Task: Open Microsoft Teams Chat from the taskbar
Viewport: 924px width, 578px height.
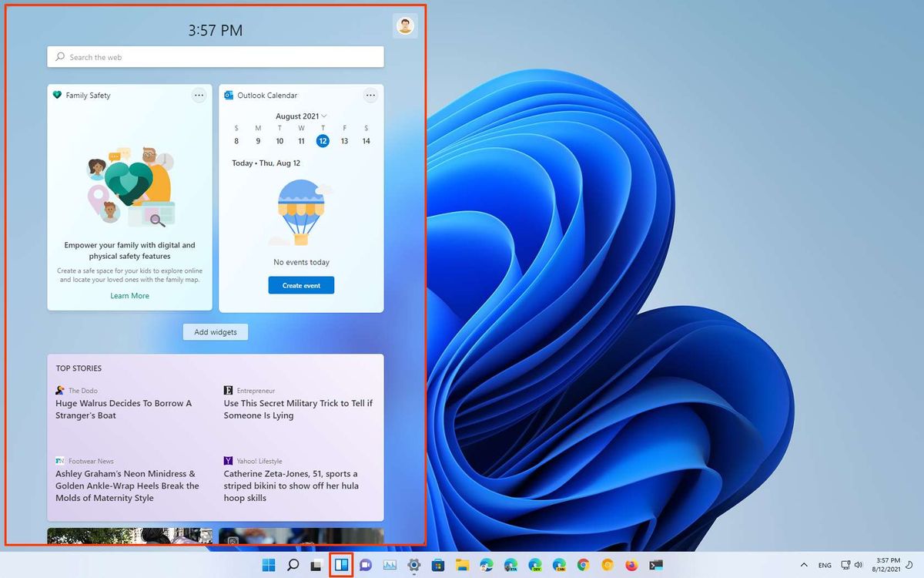Action: 366,563
